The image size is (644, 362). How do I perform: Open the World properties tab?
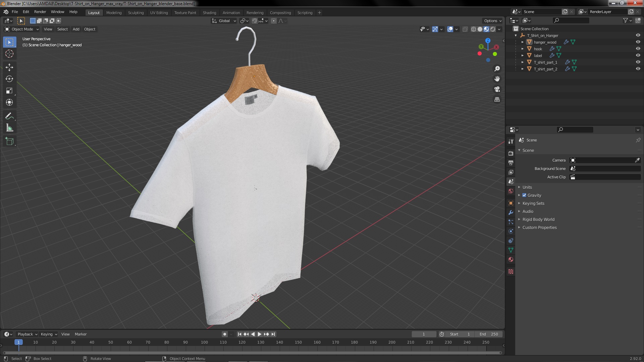pyautogui.click(x=511, y=191)
